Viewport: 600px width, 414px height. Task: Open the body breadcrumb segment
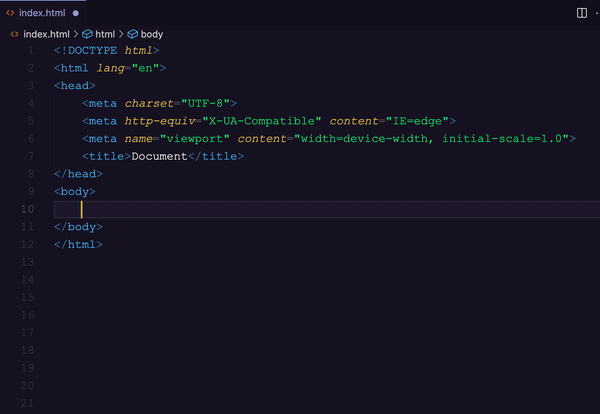(x=152, y=34)
